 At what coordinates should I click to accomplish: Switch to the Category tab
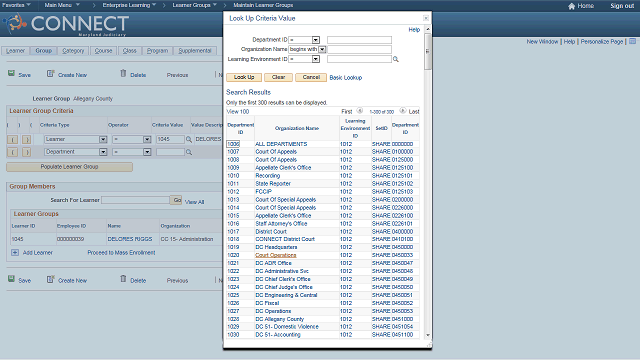[73, 51]
